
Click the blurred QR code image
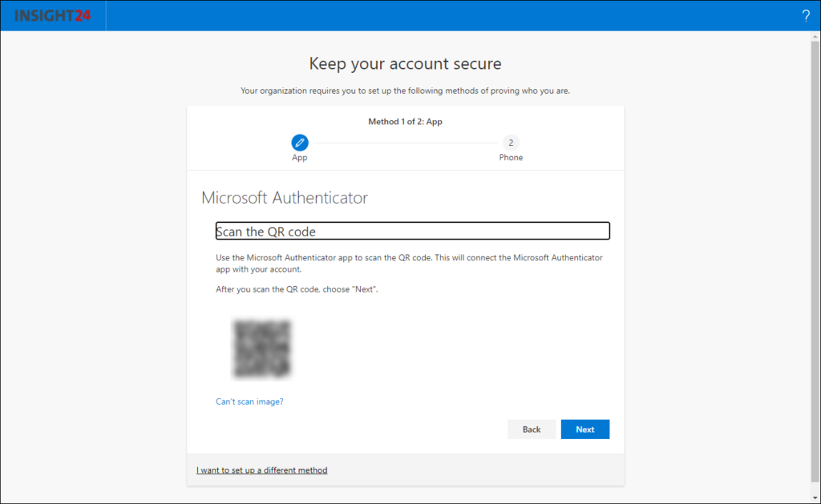[261, 349]
